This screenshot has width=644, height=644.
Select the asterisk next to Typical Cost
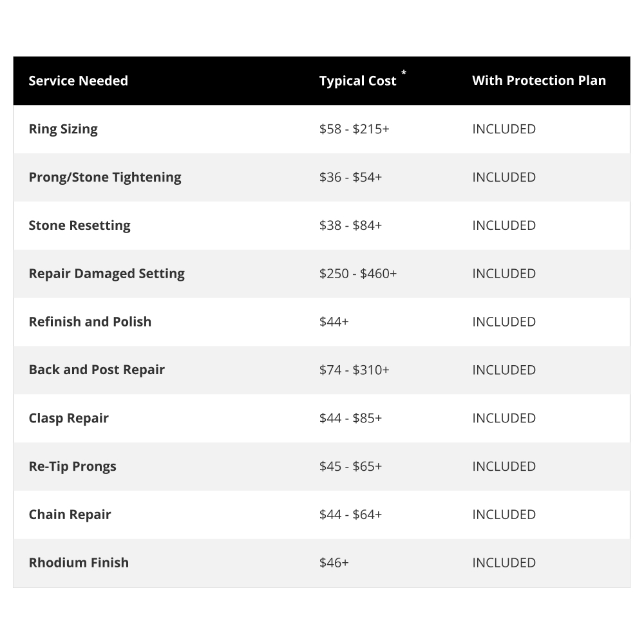(x=404, y=73)
